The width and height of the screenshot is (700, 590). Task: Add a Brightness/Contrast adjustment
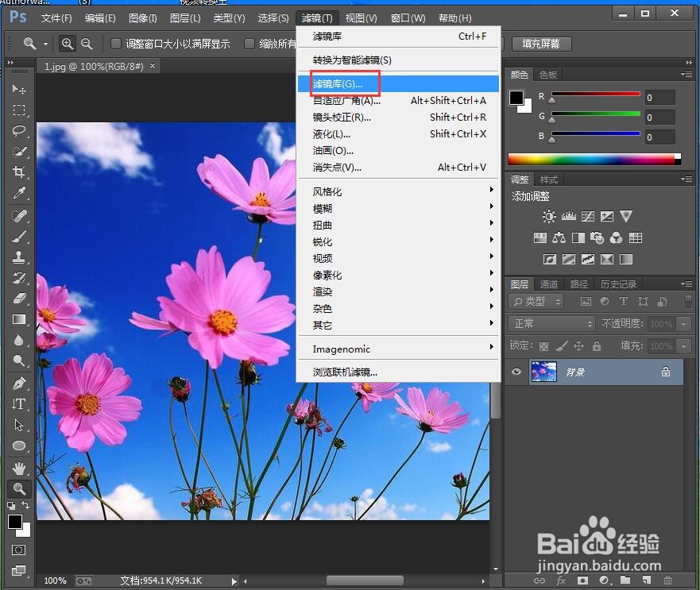549,217
